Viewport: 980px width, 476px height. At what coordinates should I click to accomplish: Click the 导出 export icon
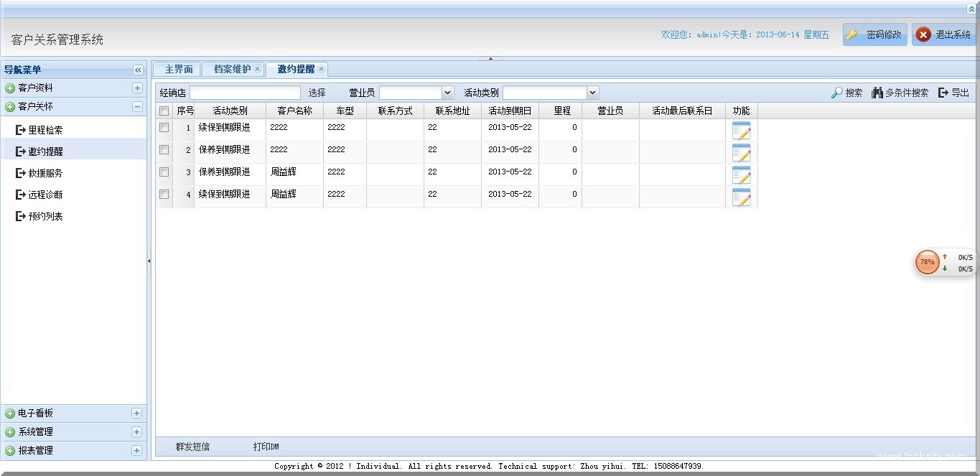point(943,92)
